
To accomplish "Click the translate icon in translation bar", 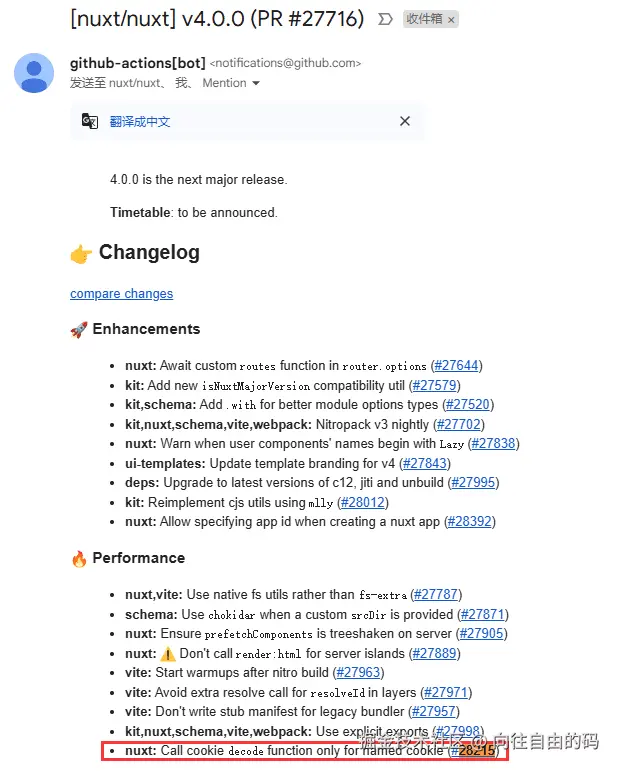I will click(90, 121).
